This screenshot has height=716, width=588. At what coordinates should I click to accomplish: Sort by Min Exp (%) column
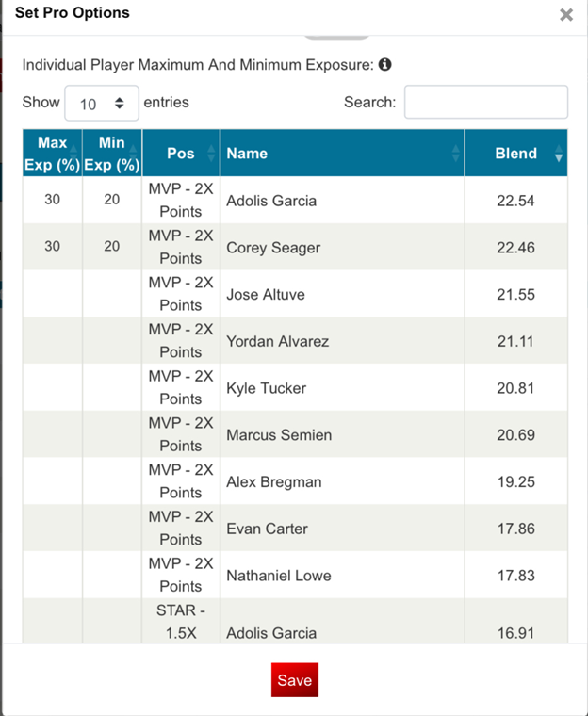[111, 154]
